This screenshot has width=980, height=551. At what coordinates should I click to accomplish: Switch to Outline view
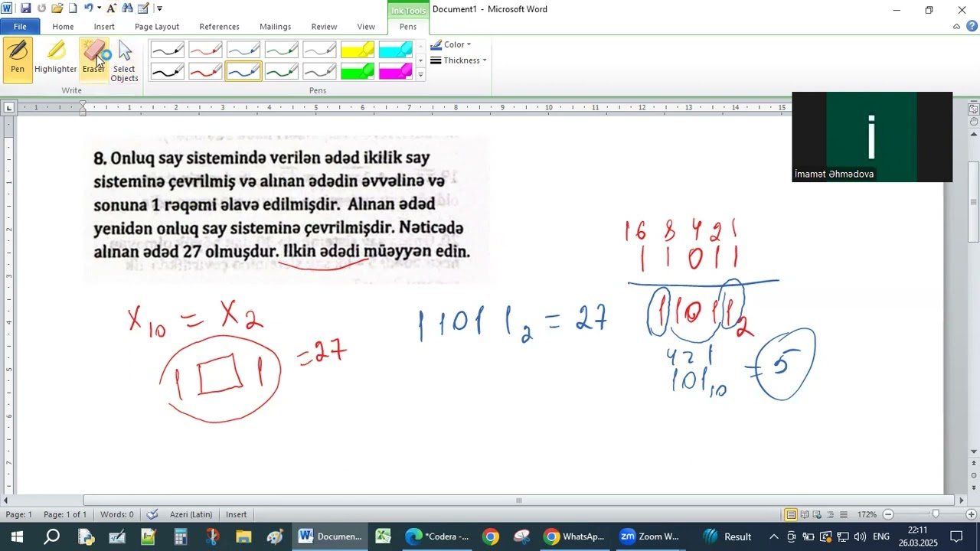tap(831, 514)
